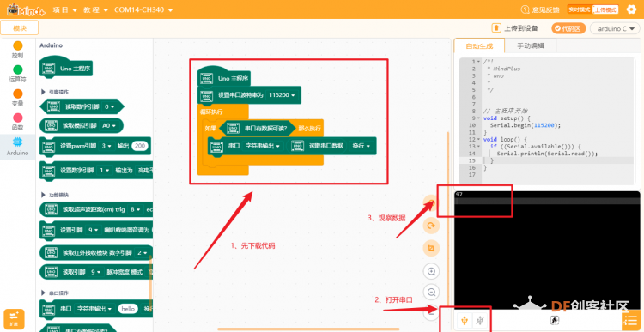The width and height of the screenshot is (644, 332).
Task: Open the 115200 baud rate dropdown
Action: click(x=282, y=95)
